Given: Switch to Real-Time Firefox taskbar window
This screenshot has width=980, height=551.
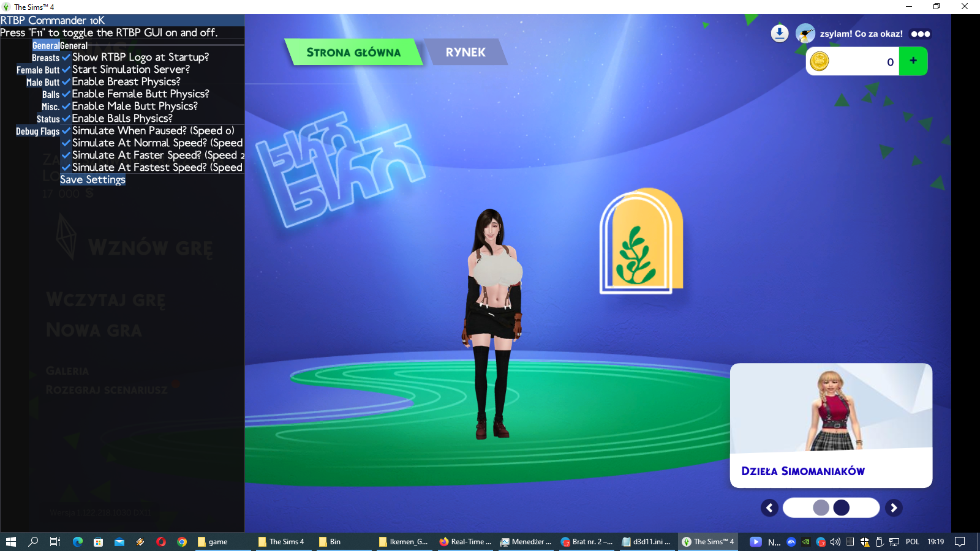Looking at the screenshot, I should pos(466,542).
